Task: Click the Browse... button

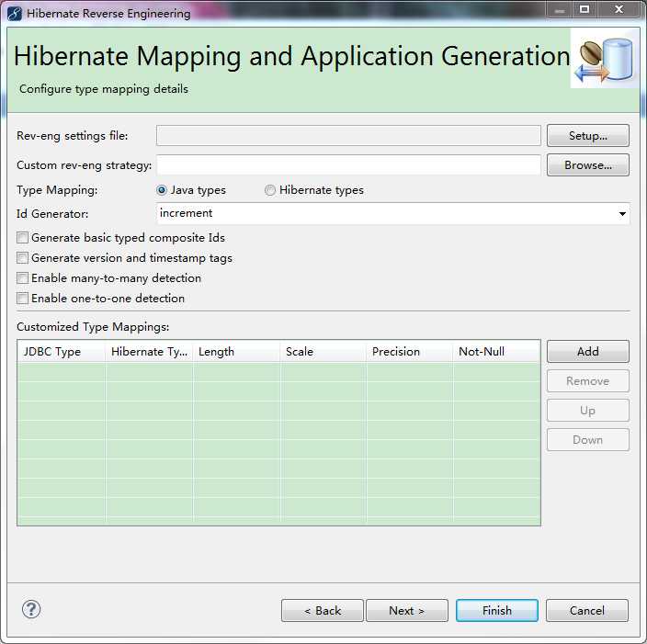Action: point(588,165)
